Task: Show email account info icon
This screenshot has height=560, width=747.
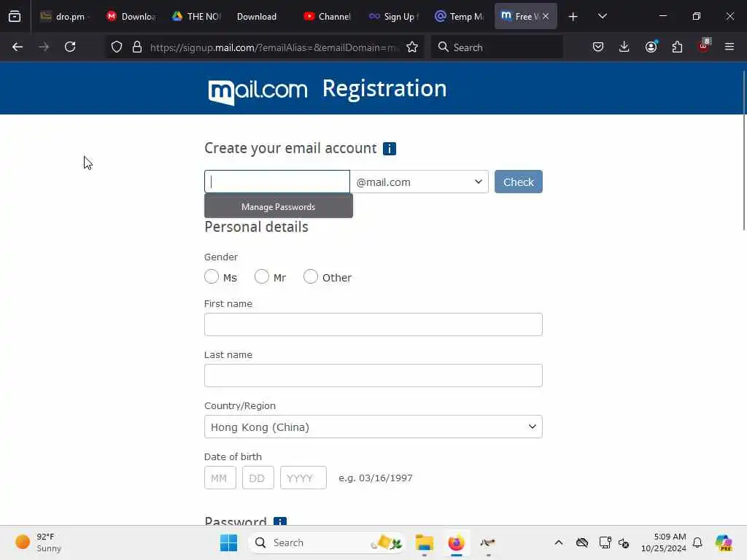Action: tap(390, 149)
